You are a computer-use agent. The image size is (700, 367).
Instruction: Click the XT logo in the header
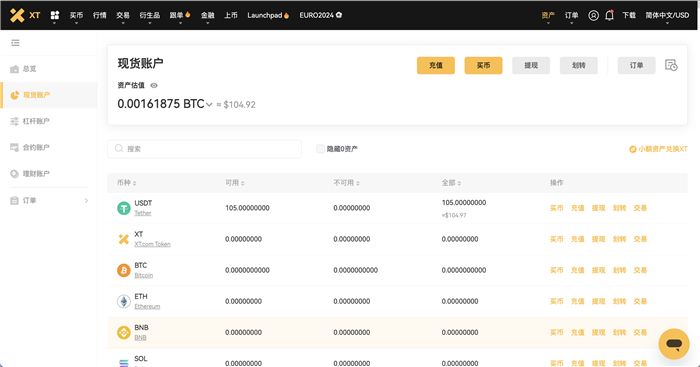click(25, 15)
